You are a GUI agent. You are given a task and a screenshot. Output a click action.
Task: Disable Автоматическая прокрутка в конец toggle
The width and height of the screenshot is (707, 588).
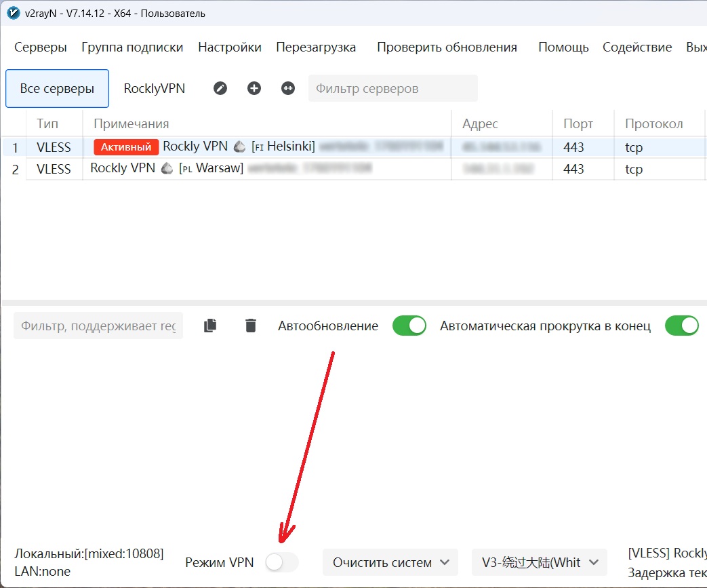[681, 326]
